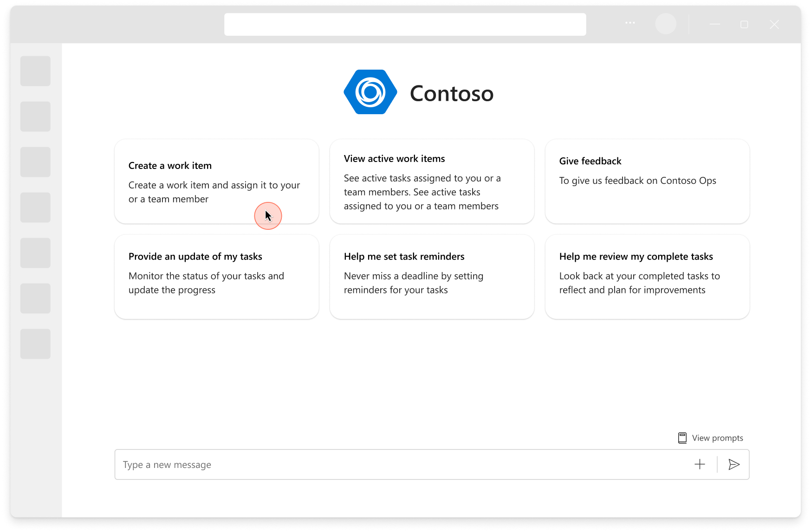Select the View active work items card
Image resolution: width=811 pixels, height=532 pixels.
coord(432,182)
